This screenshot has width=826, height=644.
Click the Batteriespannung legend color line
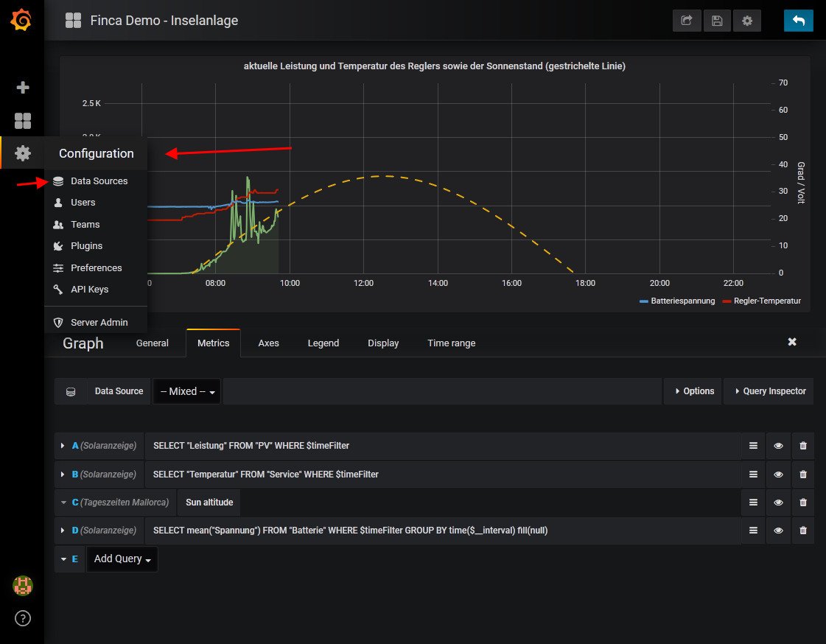click(x=644, y=301)
